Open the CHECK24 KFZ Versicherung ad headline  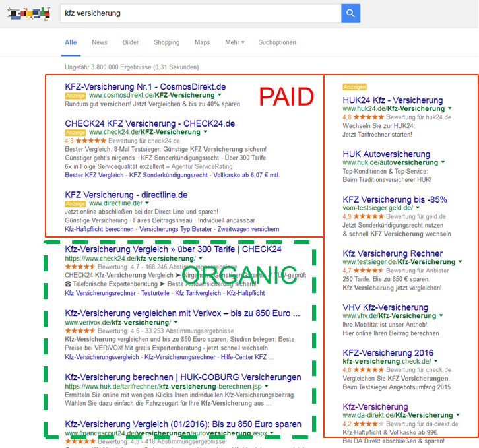pos(150,123)
